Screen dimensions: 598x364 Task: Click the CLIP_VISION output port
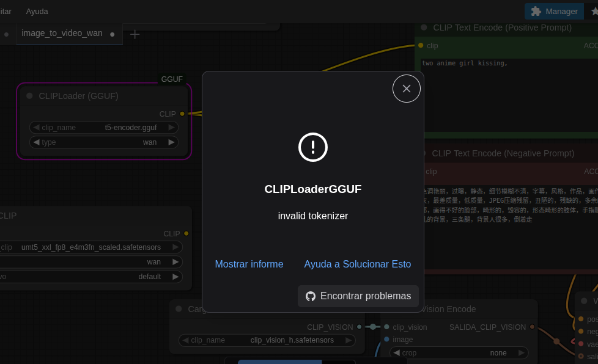(360, 327)
